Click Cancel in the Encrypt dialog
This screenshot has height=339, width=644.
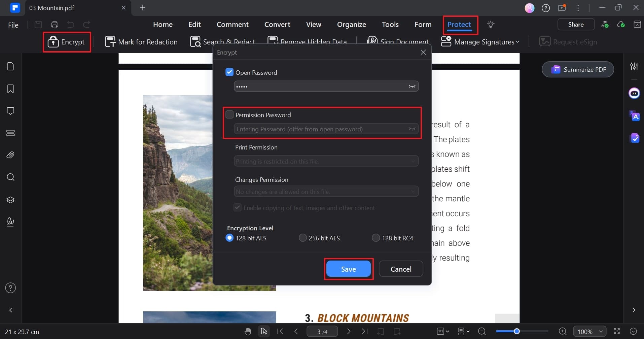coord(401,269)
